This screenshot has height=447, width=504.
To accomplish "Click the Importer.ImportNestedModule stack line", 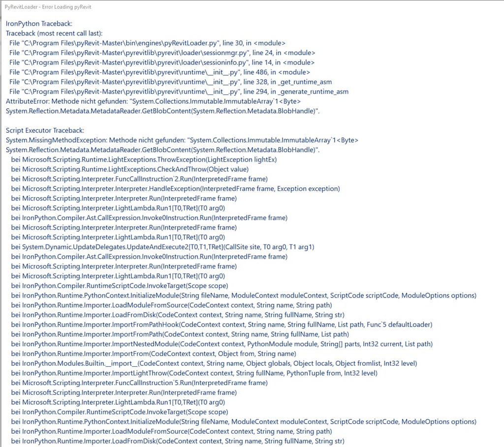I will (222, 344).
